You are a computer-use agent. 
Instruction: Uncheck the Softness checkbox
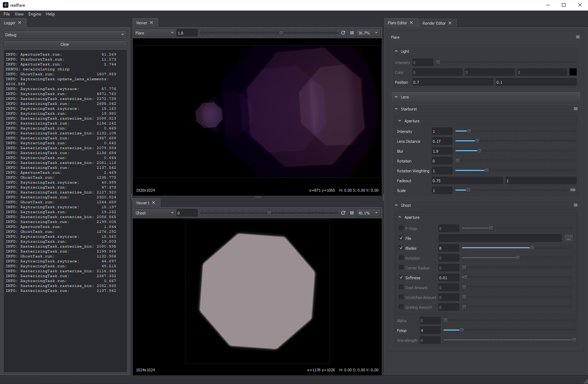[x=401, y=277]
